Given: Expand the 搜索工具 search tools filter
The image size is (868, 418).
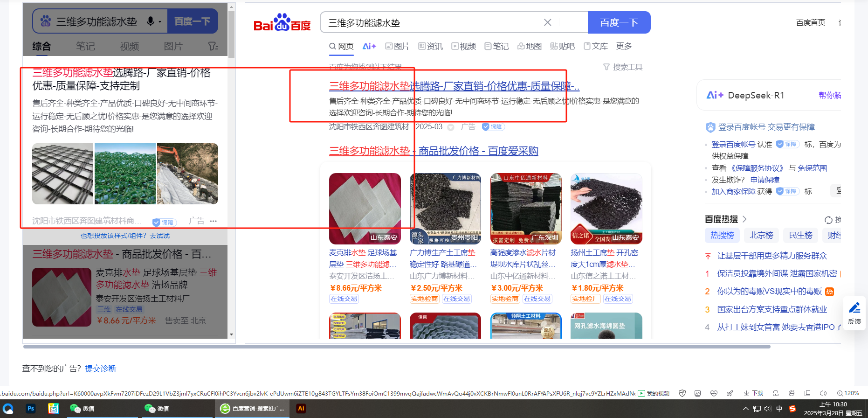Looking at the screenshot, I should coord(623,67).
